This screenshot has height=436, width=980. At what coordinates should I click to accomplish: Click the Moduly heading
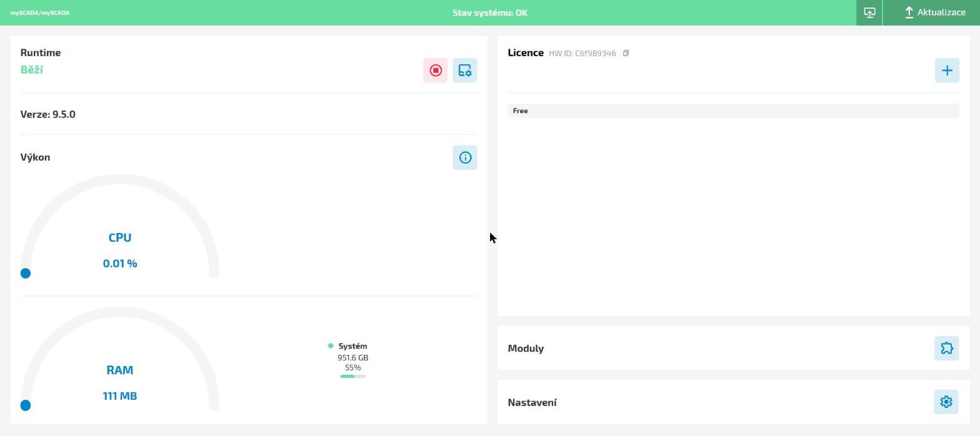526,349
